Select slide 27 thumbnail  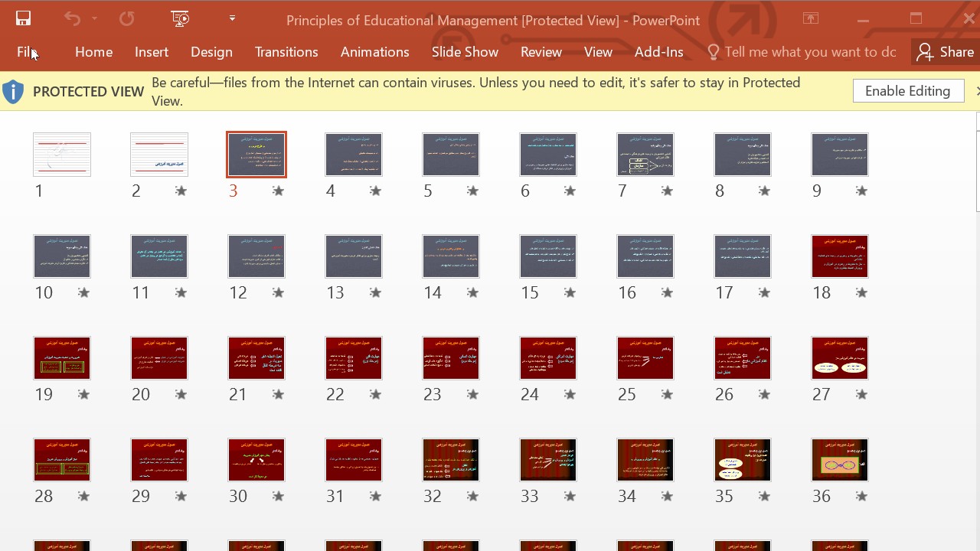point(840,358)
